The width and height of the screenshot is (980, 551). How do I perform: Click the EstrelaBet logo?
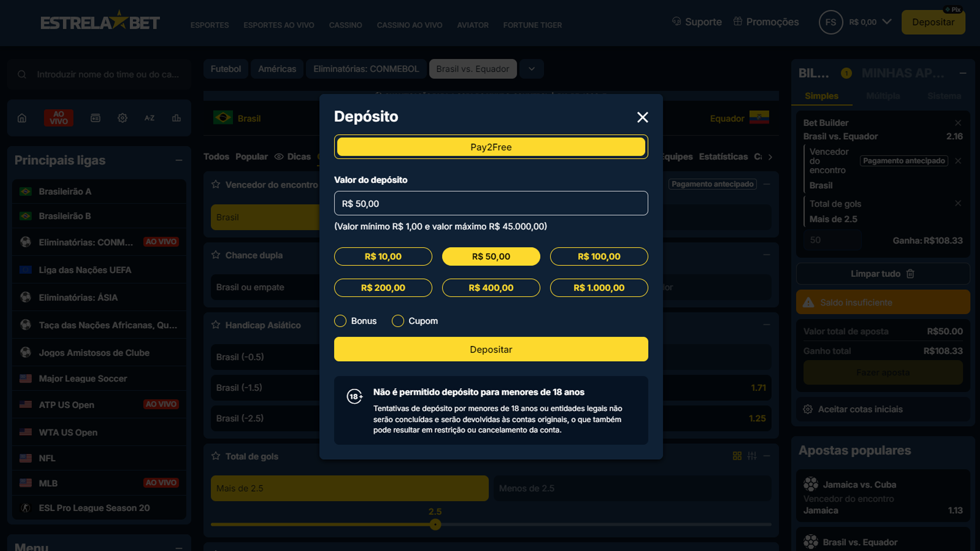pyautogui.click(x=100, y=22)
